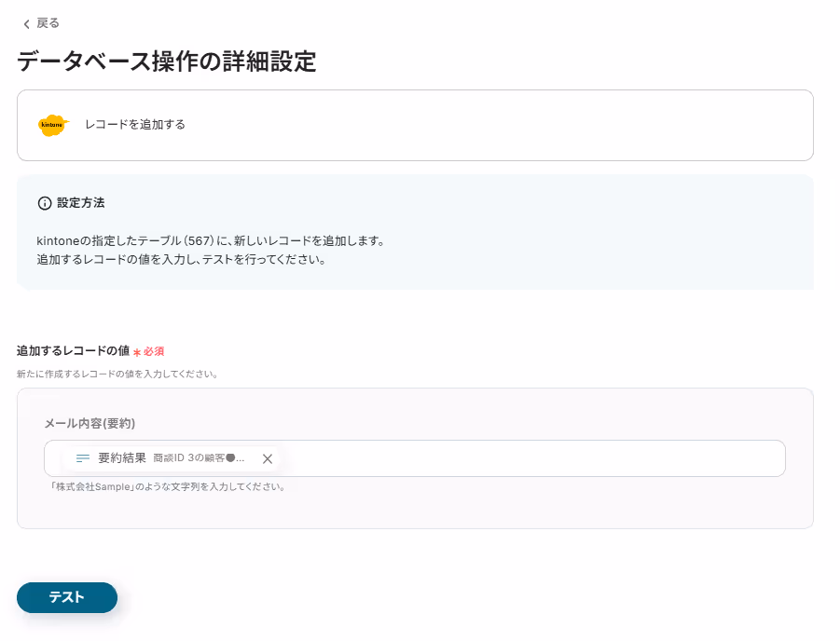Click the 必須 required marker
Screen dimensions: 840x641
(149, 352)
